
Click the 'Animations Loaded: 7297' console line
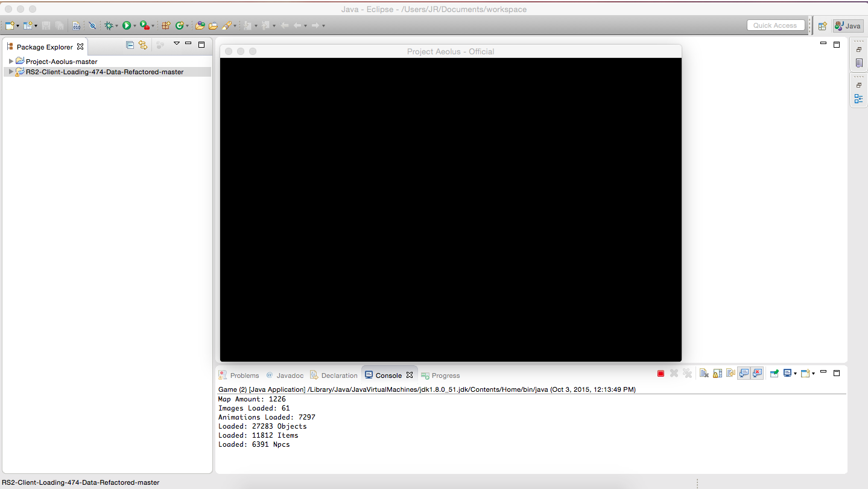pos(267,417)
